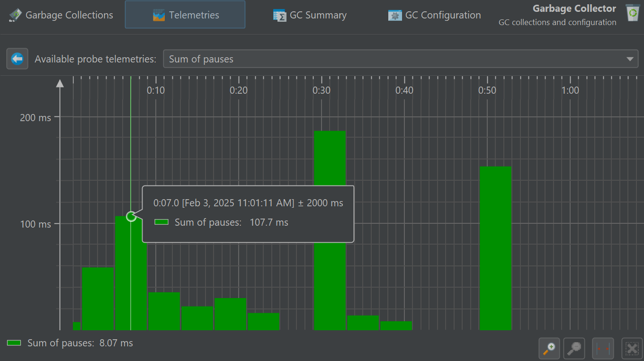
Task: Click the fit-to-window arrows button
Action: click(603, 349)
